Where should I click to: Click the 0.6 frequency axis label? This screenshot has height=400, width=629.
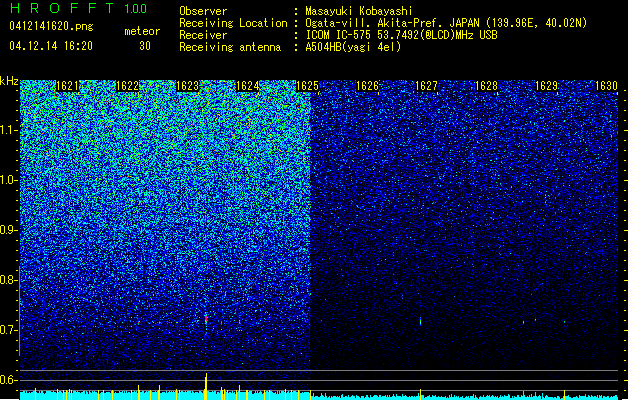(x=9, y=380)
